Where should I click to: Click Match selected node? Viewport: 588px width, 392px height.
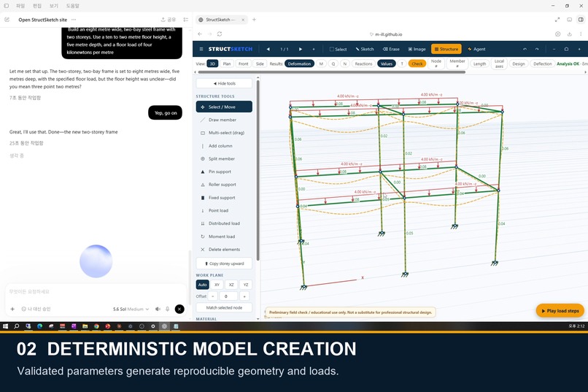click(224, 307)
